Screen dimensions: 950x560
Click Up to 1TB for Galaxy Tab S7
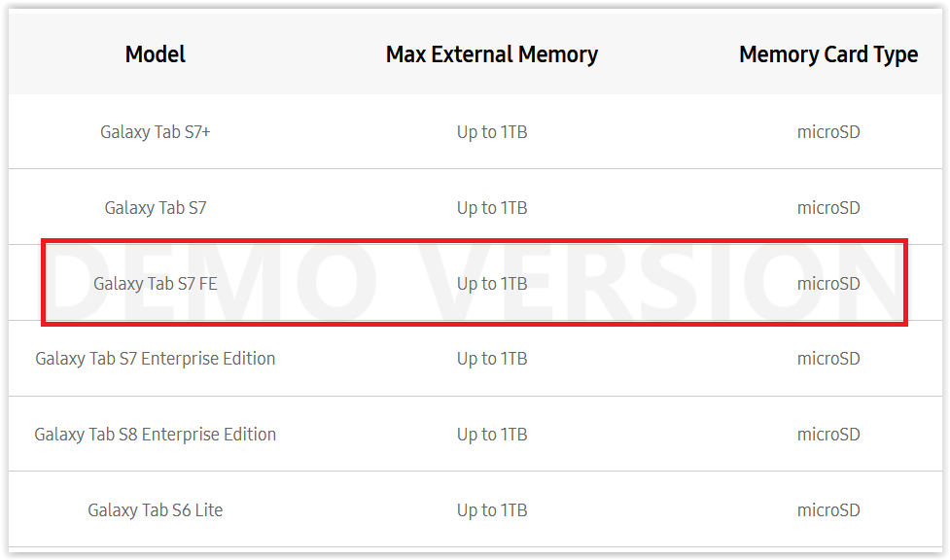(492, 208)
